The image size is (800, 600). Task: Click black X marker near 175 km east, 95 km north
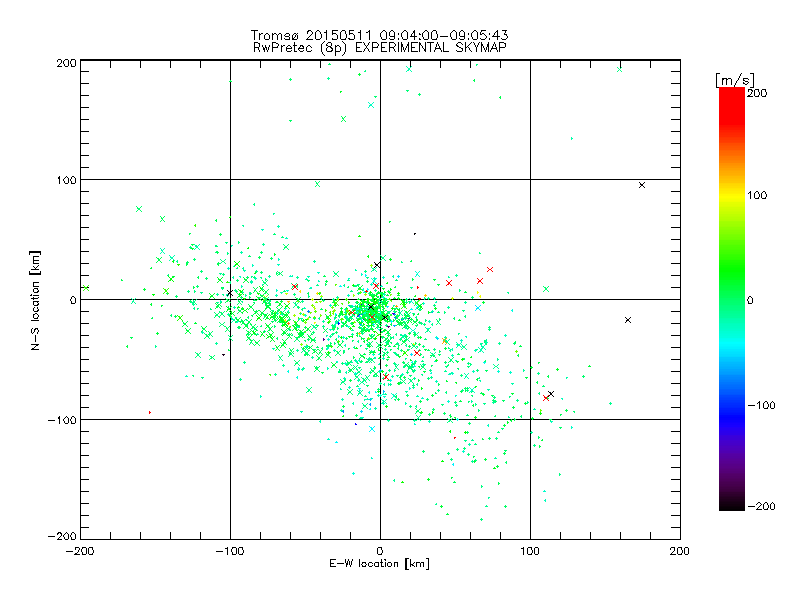[642, 185]
